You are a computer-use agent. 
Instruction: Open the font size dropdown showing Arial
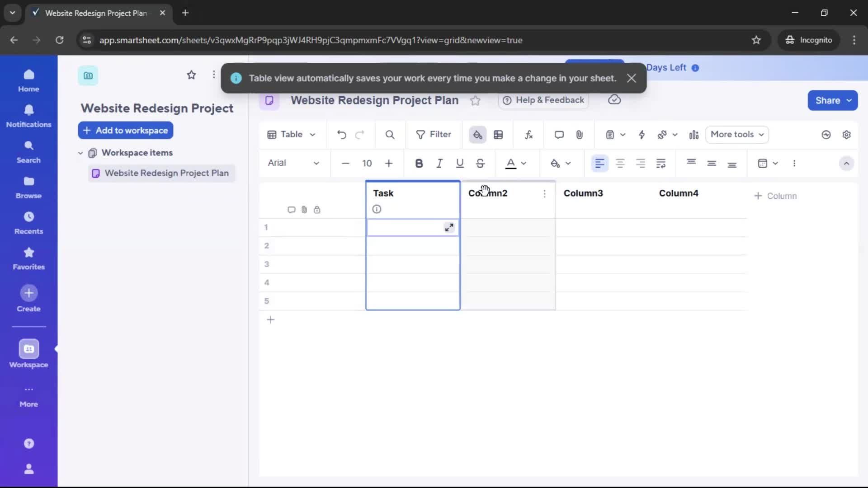click(294, 164)
